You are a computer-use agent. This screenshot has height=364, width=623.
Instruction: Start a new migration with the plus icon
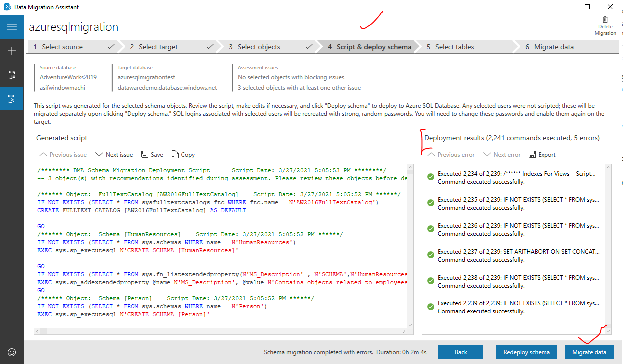pos(11,50)
